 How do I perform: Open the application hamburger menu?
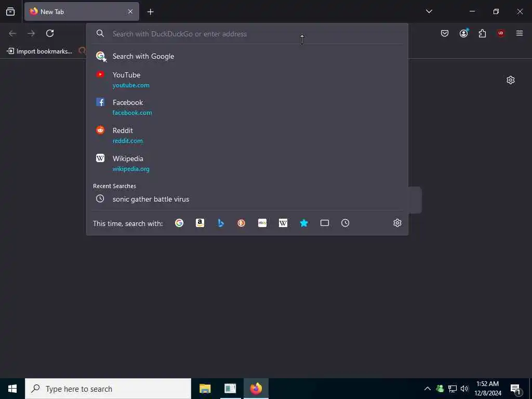click(x=520, y=33)
